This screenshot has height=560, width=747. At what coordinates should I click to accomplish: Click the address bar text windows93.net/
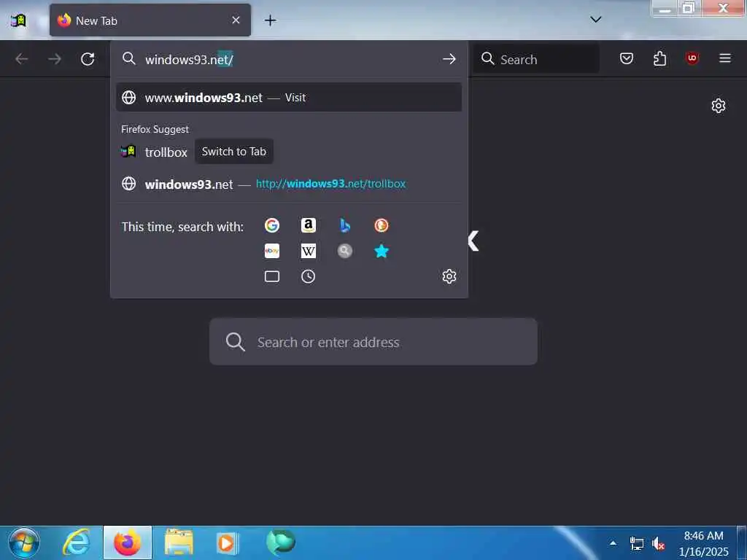(x=189, y=60)
